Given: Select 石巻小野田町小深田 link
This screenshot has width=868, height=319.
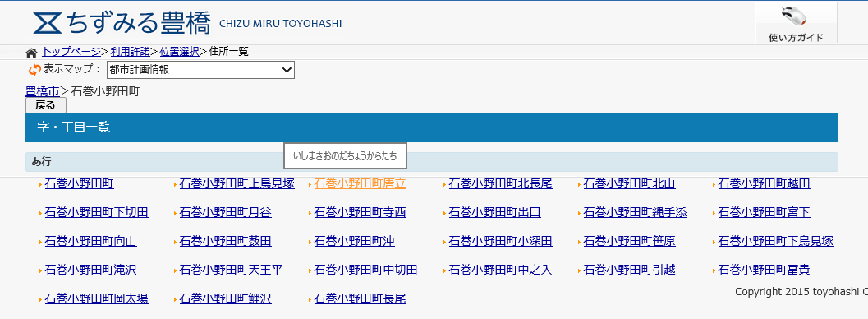Looking at the screenshot, I should pyautogui.click(x=500, y=241).
